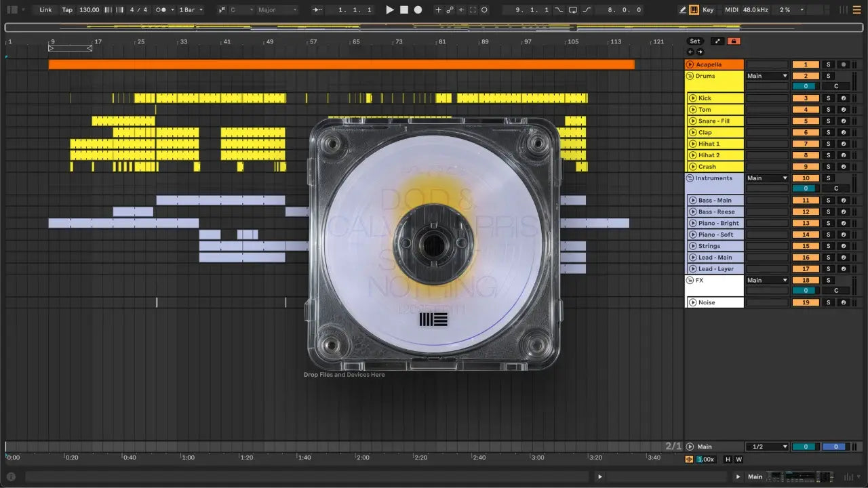
Task: Mute the Snare - Fill track via activator 5
Action: click(806, 121)
